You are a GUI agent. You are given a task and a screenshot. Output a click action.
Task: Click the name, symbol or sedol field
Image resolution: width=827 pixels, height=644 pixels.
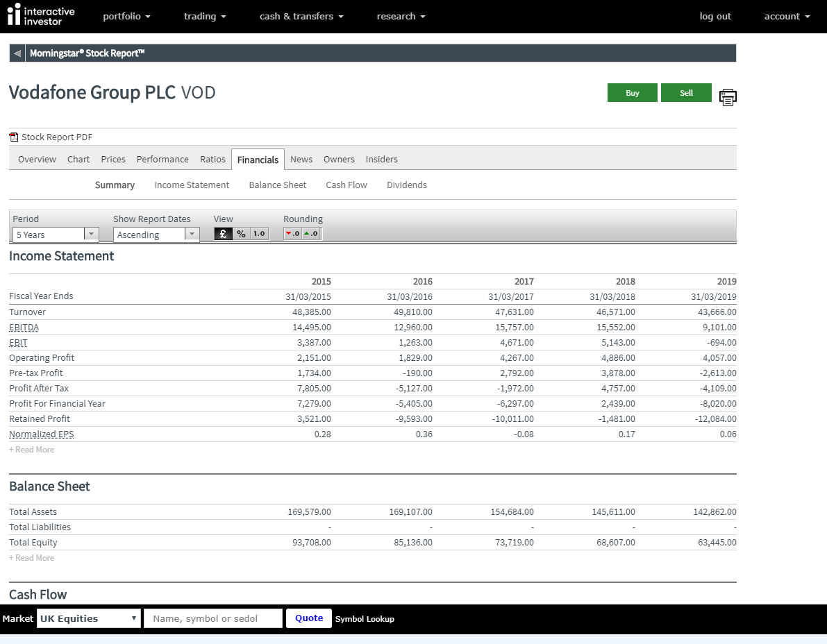[x=212, y=618]
